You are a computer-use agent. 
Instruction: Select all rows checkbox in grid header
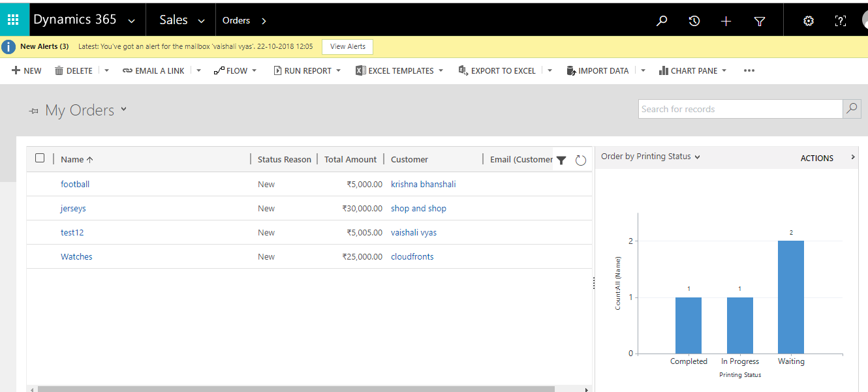(40, 158)
